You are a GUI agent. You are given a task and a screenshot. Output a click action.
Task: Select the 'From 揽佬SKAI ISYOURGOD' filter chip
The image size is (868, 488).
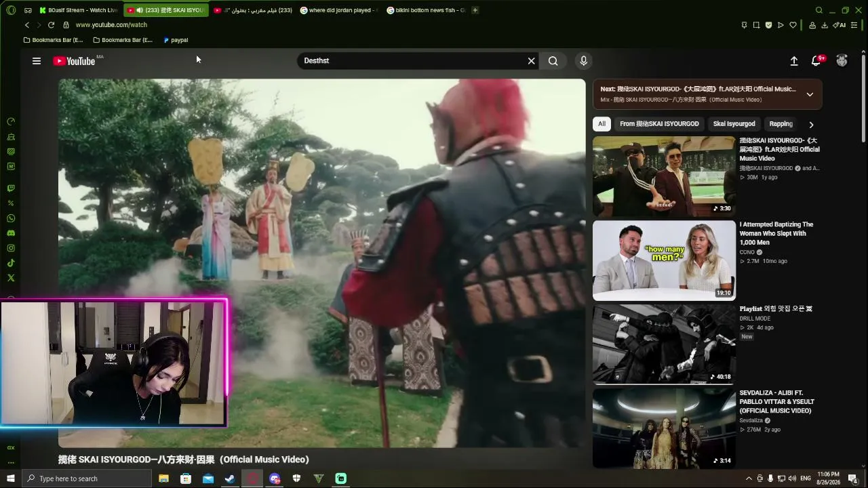659,124
